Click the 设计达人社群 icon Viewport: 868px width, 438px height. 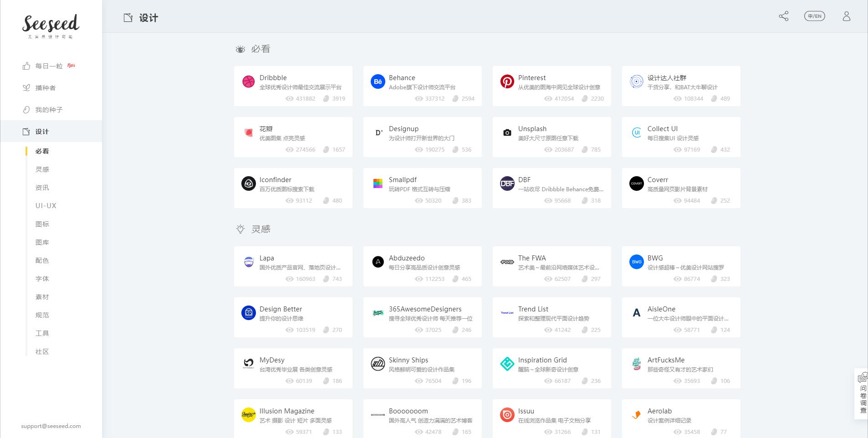637,81
